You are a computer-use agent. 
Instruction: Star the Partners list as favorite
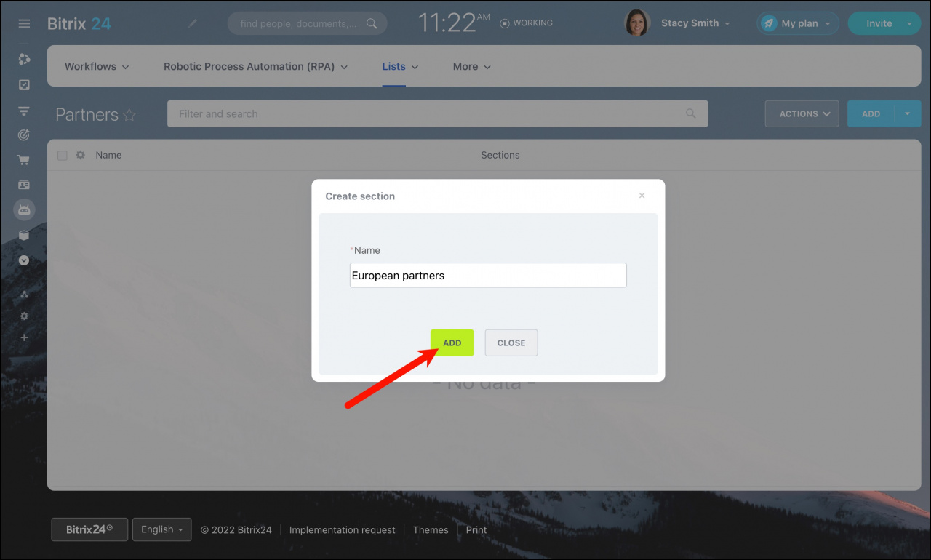coord(129,115)
